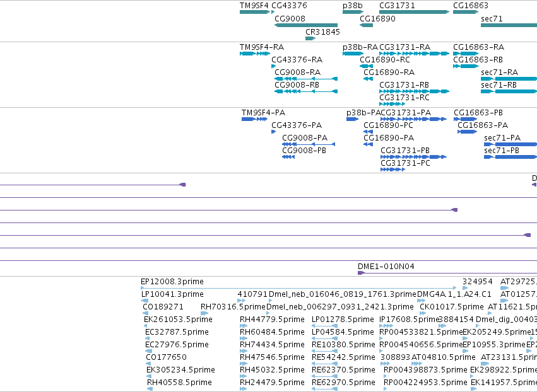Click the CG16863-PB protein feature

click(466, 119)
